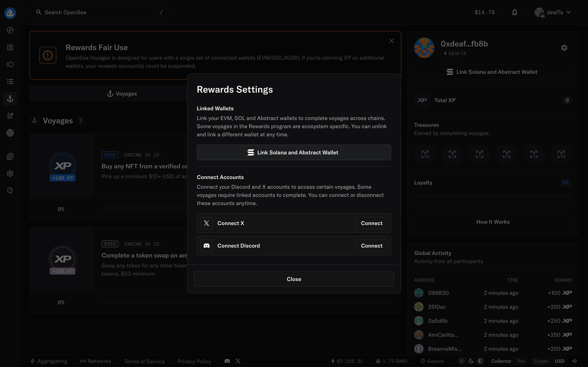This screenshot has height=367, width=588.
Task: Click the notifications bell icon
Action: pyautogui.click(x=514, y=12)
